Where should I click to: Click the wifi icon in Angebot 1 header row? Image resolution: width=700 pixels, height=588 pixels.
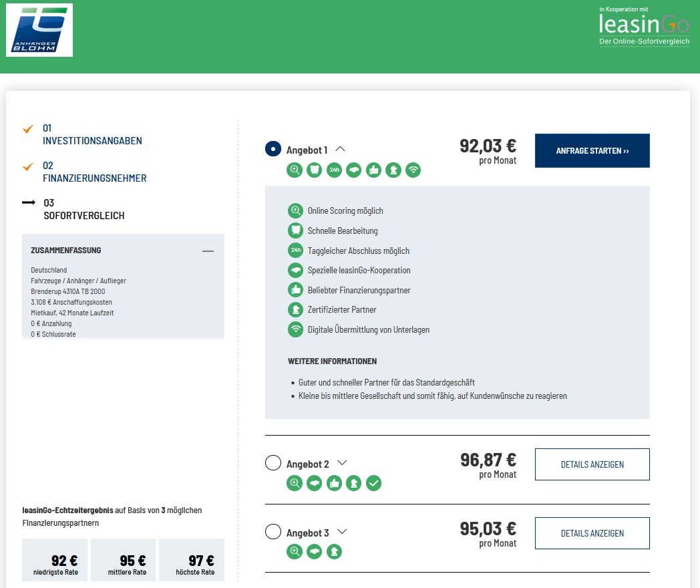[x=413, y=170]
